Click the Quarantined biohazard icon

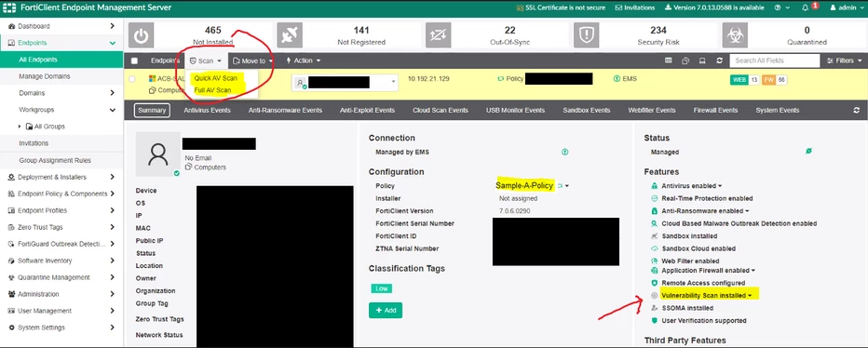(735, 35)
